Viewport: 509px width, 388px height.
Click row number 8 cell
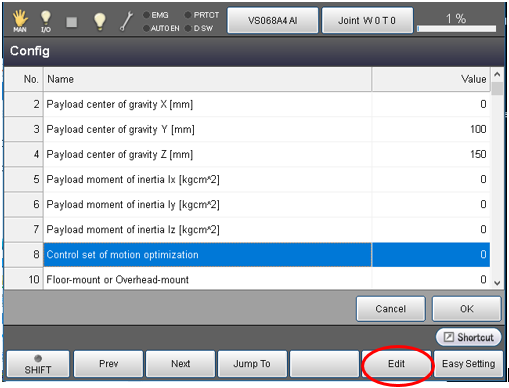tap(24, 255)
